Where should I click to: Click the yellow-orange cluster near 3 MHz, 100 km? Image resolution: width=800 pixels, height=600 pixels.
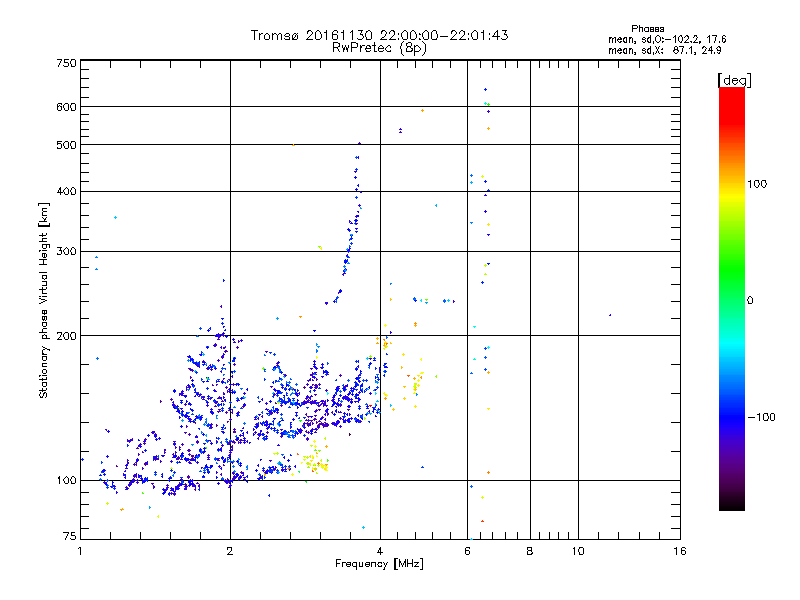pos(315,461)
